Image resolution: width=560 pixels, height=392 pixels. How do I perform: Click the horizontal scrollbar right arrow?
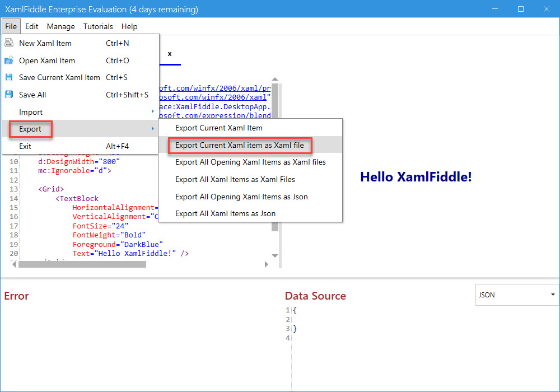tap(266, 264)
